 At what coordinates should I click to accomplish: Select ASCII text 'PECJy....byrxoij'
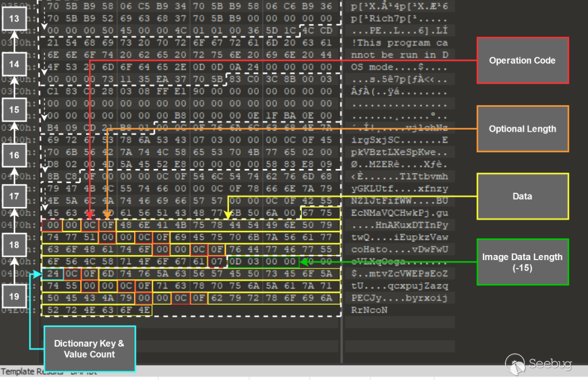399,298
